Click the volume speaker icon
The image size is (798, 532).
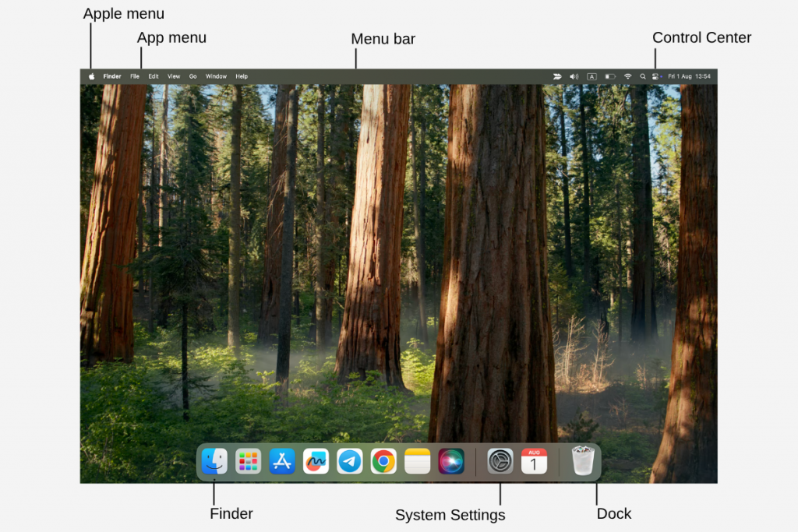pyautogui.click(x=574, y=76)
